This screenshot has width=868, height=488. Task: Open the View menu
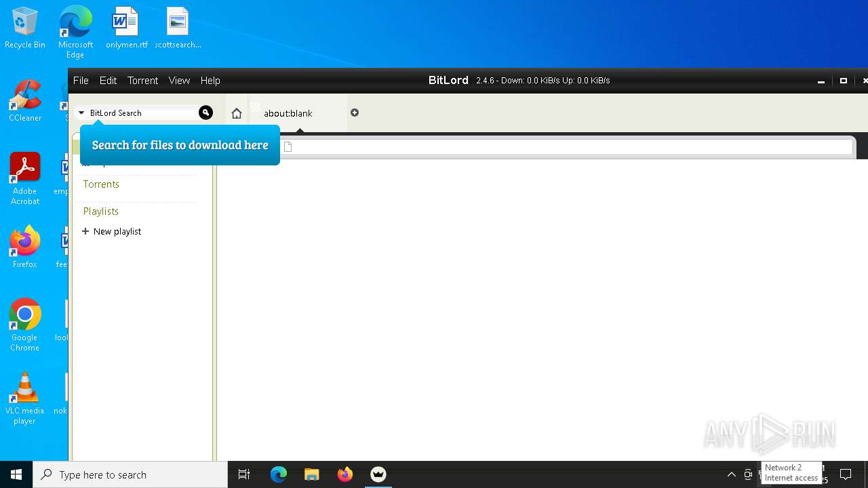click(x=179, y=80)
